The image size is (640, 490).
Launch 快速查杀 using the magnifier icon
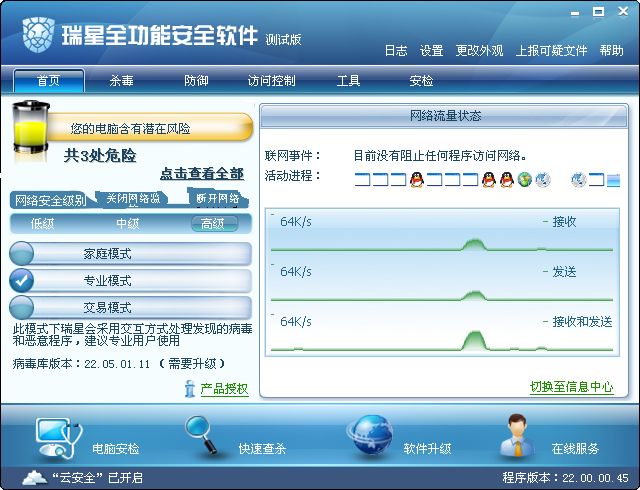pyautogui.click(x=201, y=434)
